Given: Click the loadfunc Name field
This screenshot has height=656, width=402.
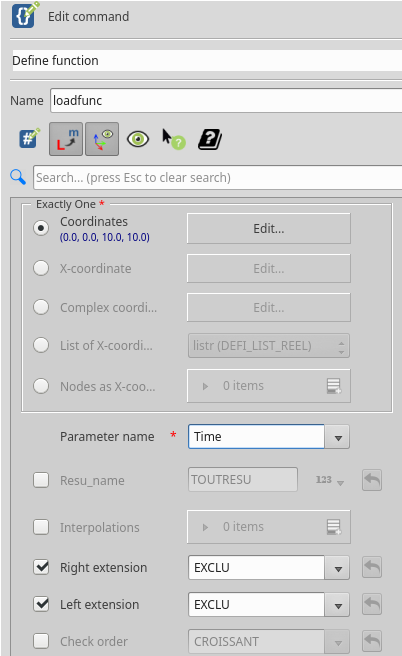Looking at the screenshot, I should pos(226,100).
